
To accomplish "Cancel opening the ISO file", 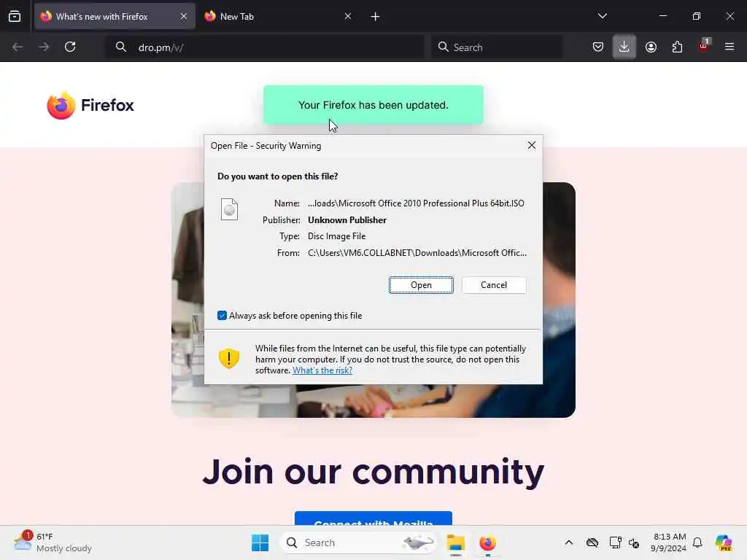I will point(494,285).
